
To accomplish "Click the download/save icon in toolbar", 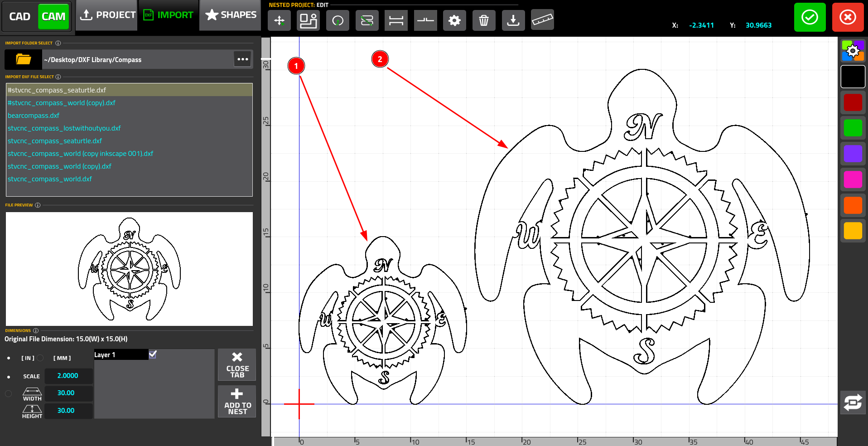I will (x=513, y=20).
